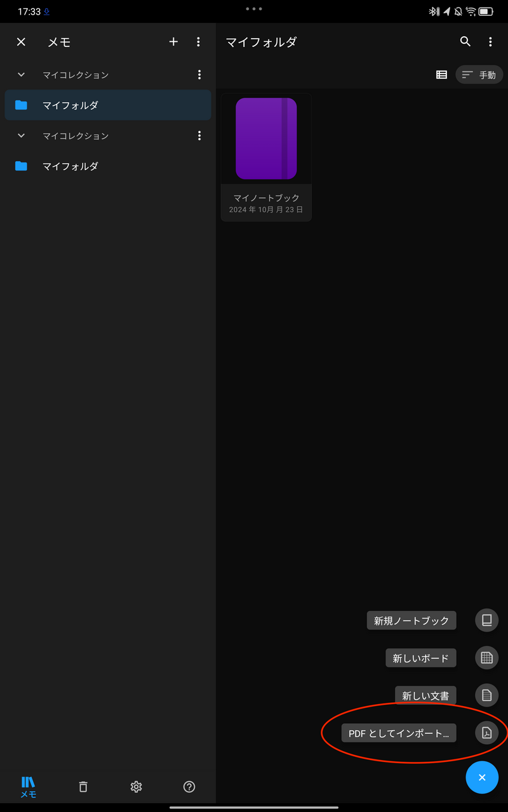Collapse the first マイコレクション chevron
Screen dimensions: 508x812
coord(21,75)
